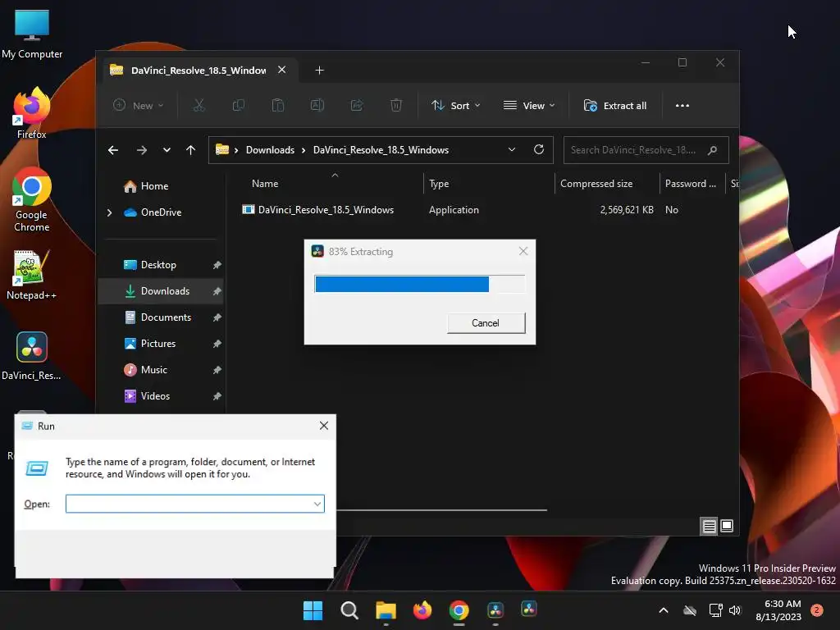Screen dimensions: 840x630
Task: Close the 83% Extracting dialog
Action: tap(523, 251)
